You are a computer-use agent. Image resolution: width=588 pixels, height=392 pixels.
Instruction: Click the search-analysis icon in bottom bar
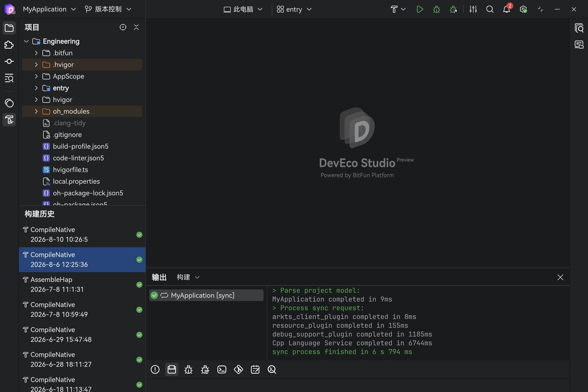pyautogui.click(x=272, y=370)
